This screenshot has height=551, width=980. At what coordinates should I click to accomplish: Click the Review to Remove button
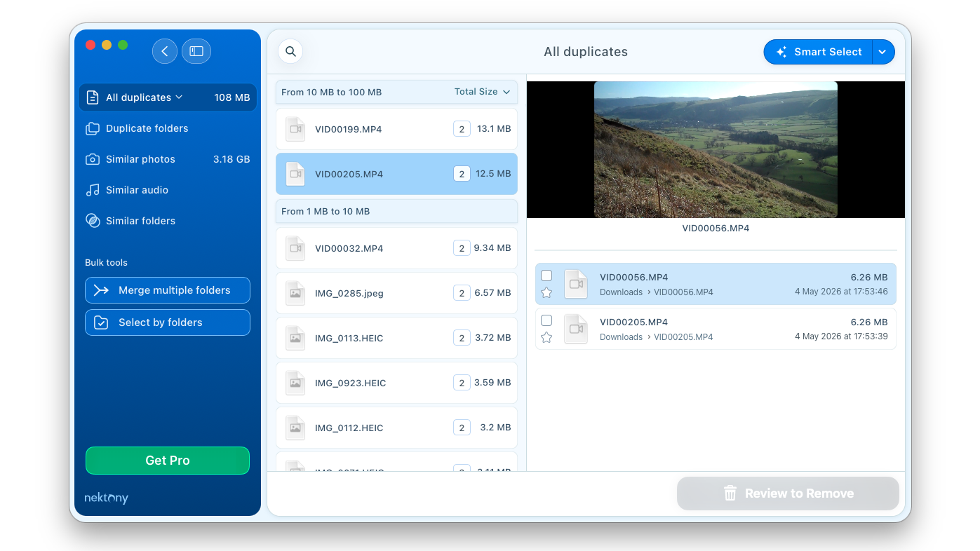click(788, 494)
